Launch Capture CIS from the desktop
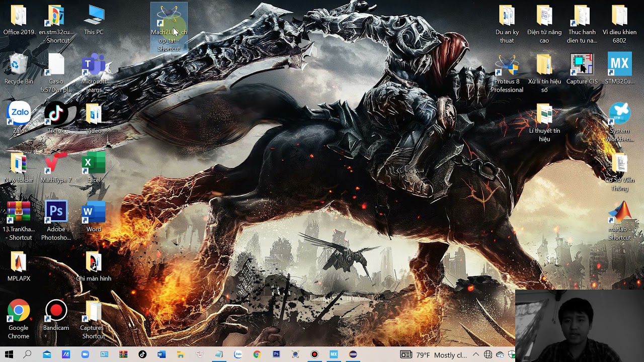 (x=582, y=69)
